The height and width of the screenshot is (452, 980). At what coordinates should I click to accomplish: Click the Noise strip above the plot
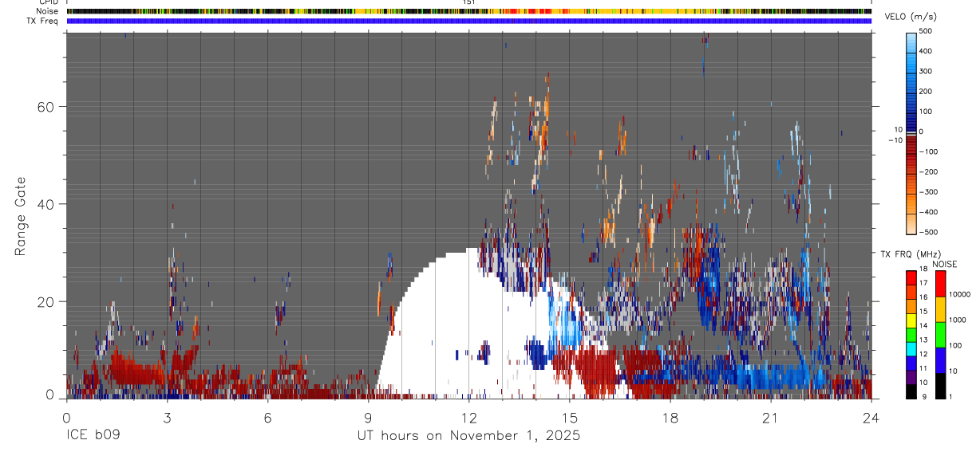pos(469,11)
